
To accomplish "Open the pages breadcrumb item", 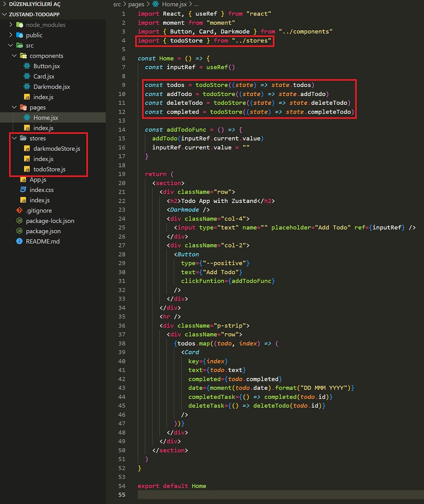I will click(136, 4).
